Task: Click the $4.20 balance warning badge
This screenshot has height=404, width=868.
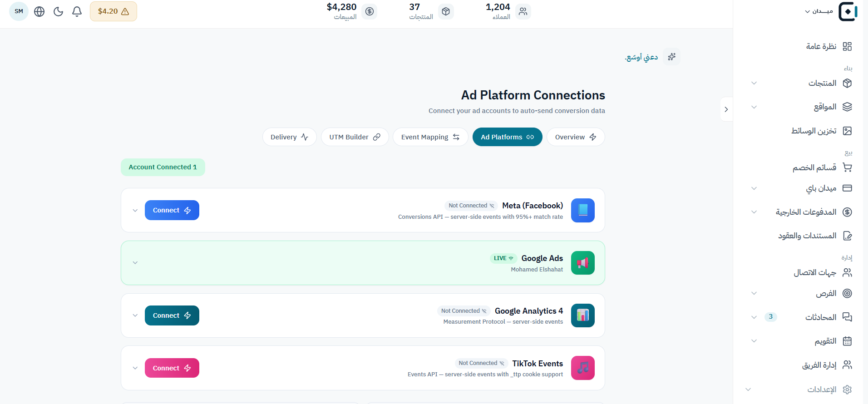Action: click(113, 11)
